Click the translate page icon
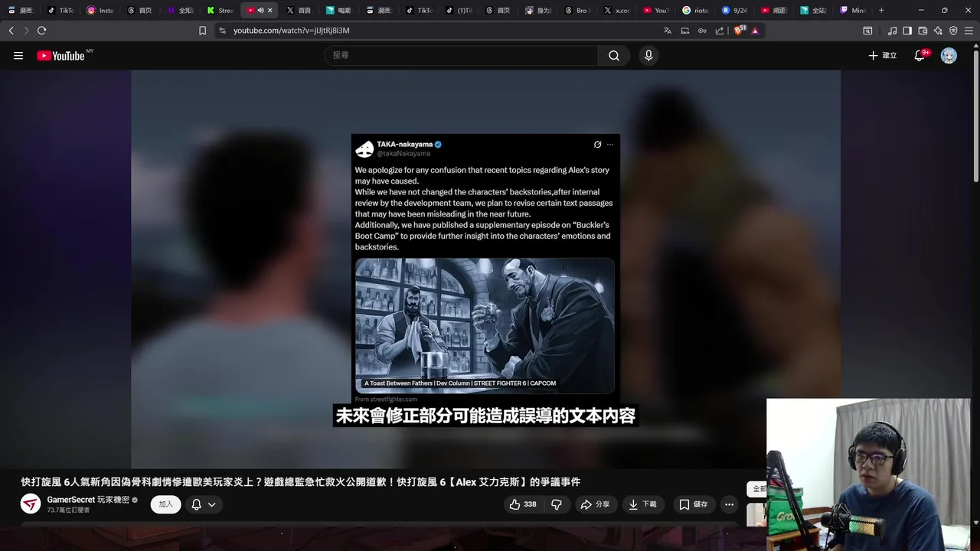 pos(668,31)
